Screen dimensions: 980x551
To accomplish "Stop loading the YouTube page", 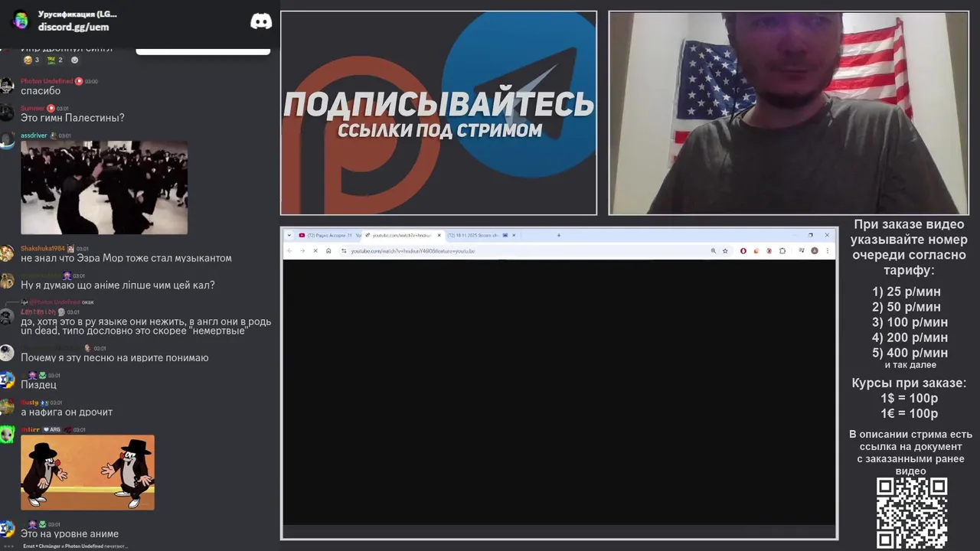I will tap(315, 251).
